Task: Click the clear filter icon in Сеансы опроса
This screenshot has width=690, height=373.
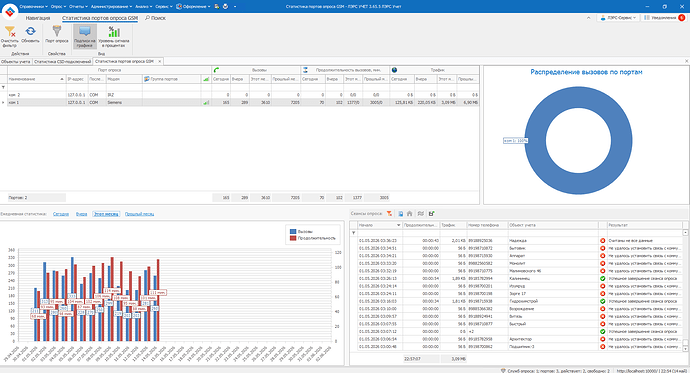Action: pyautogui.click(x=389, y=214)
